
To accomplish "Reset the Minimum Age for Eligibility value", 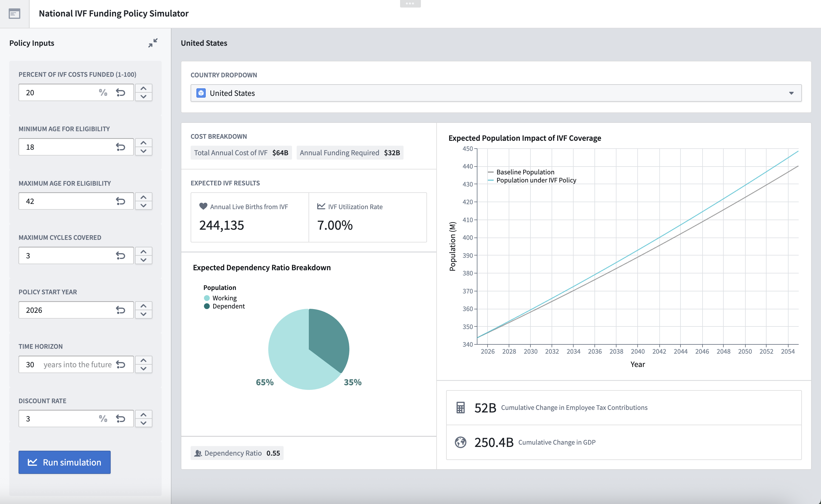I will coord(120,147).
